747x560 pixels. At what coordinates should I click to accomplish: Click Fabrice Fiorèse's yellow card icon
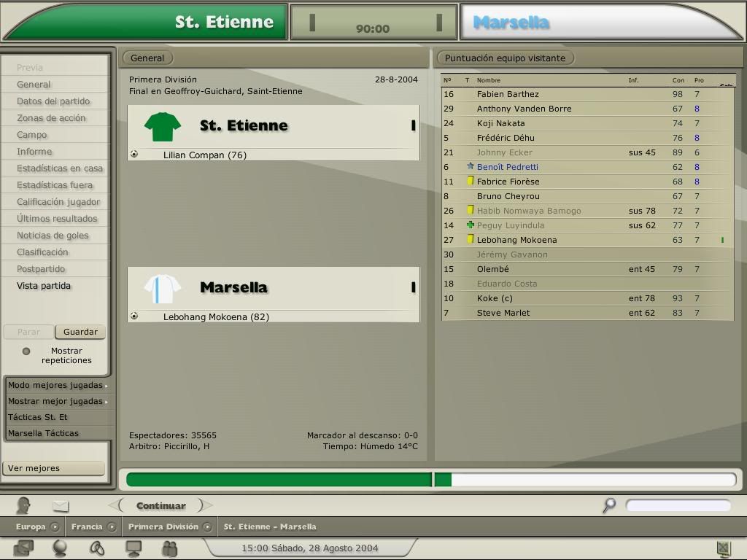pos(471,181)
